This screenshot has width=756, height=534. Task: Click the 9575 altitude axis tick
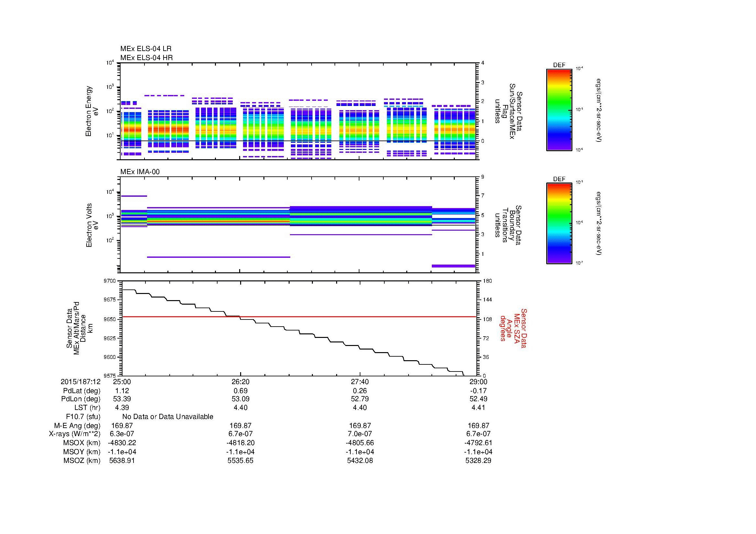[110, 375]
